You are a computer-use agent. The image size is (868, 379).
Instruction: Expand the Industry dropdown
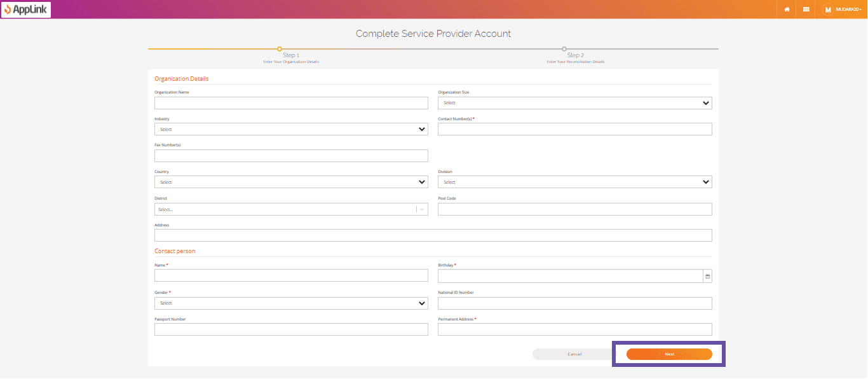point(291,129)
